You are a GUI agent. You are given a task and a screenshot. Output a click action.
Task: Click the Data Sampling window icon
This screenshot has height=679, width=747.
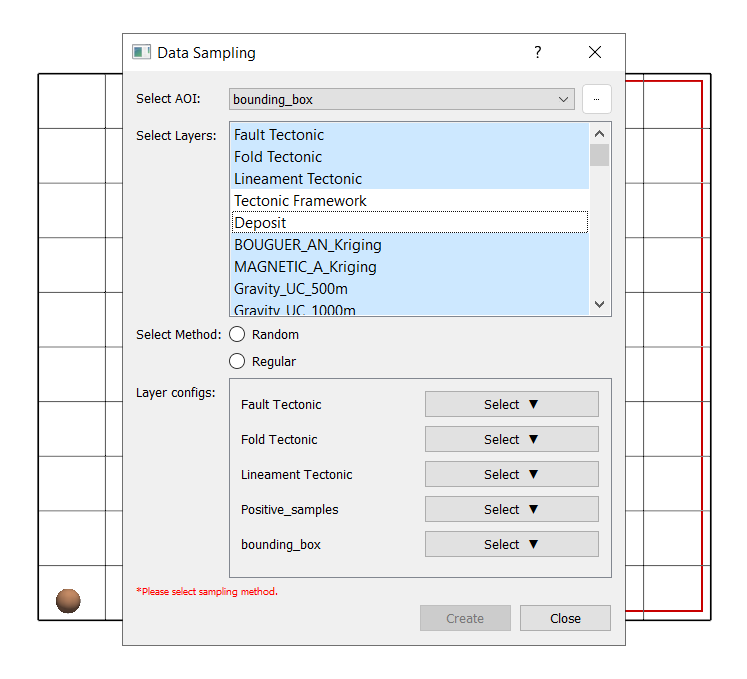tap(141, 52)
